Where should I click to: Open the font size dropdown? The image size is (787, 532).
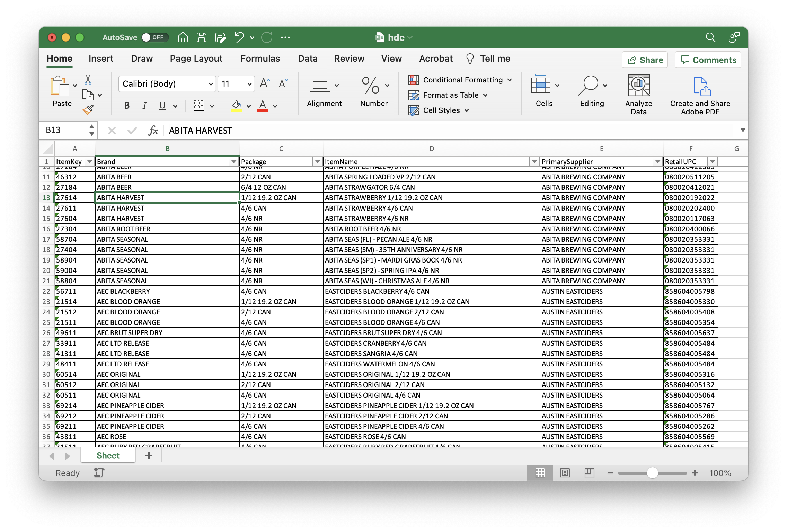pos(249,84)
